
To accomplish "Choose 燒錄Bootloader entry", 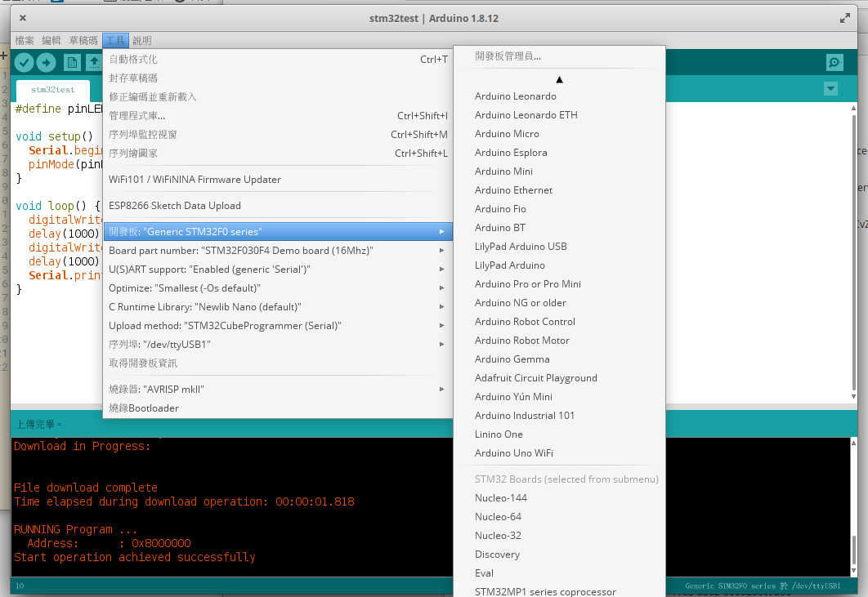I will [278, 408].
